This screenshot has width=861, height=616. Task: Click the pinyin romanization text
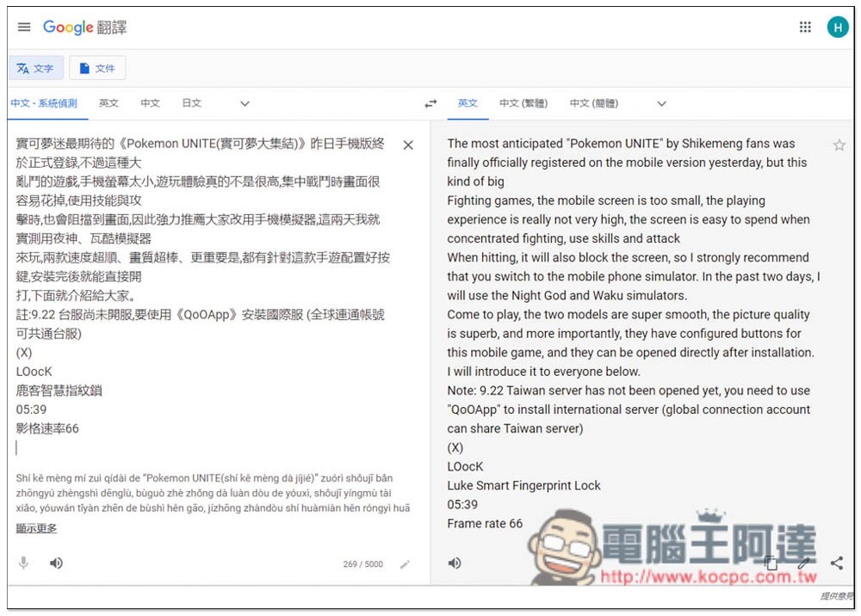click(x=213, y=493)
